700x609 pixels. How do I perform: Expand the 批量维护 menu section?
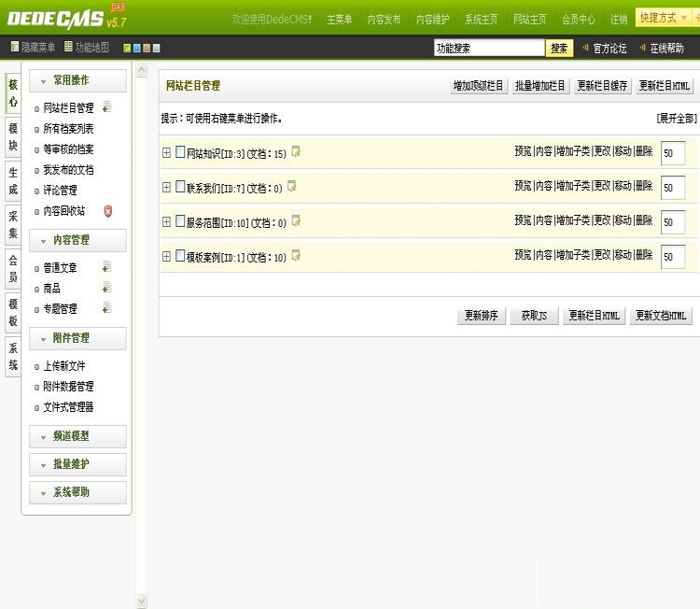pyautogui.click(x=77, y=464)
